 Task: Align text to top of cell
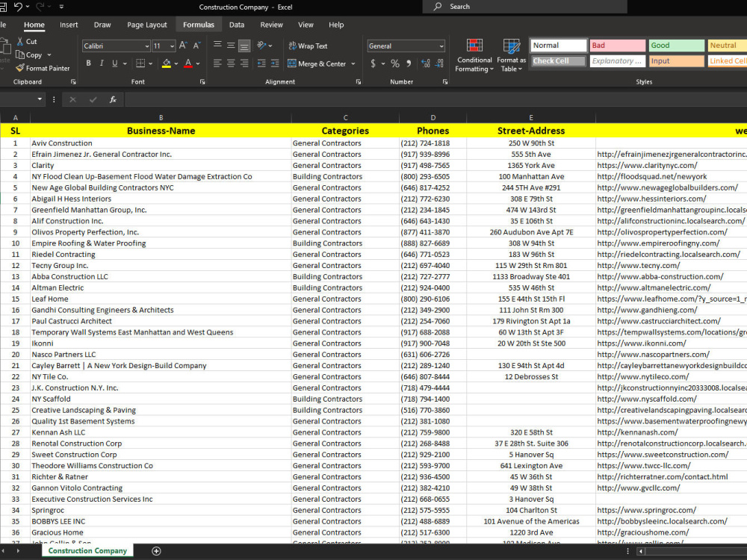[217, 46]
